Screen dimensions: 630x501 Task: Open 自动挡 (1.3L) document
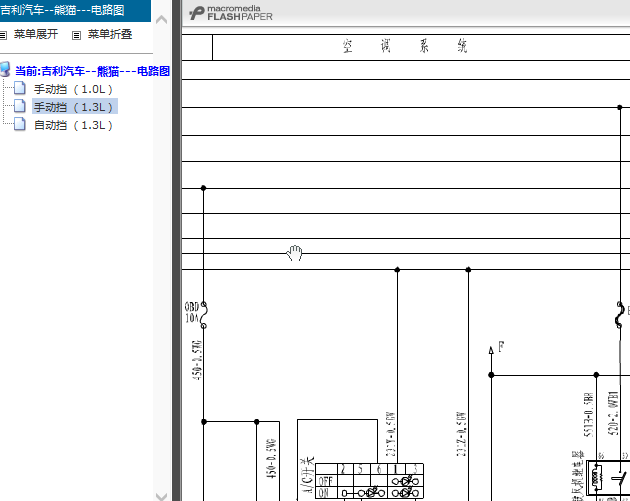click(x=73, y=125)
